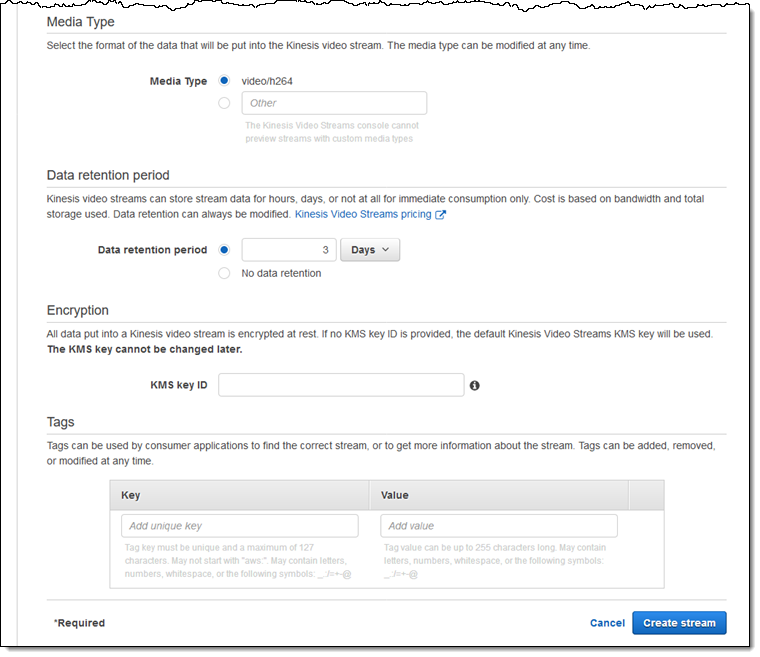The width and height of the screenshot is (760, 657).
Task: Click the bold KMS key ID label
Action: [x=178, y=385]
